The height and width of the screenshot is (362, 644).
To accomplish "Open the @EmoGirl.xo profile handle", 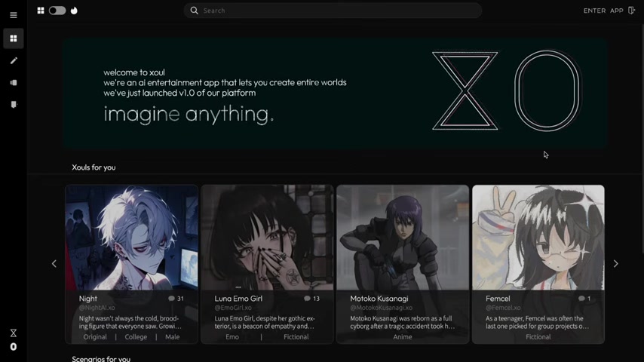I will pos(233,308).
